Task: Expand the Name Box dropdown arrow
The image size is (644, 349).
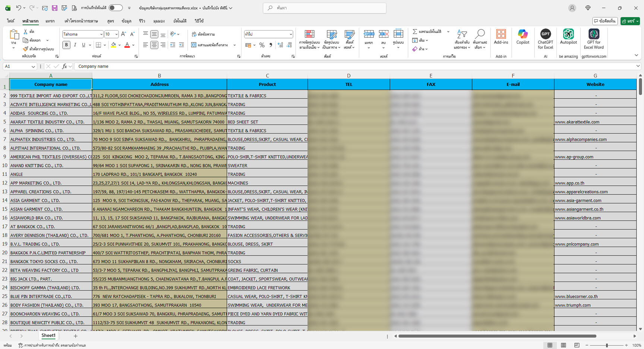Action: (33, 66)
